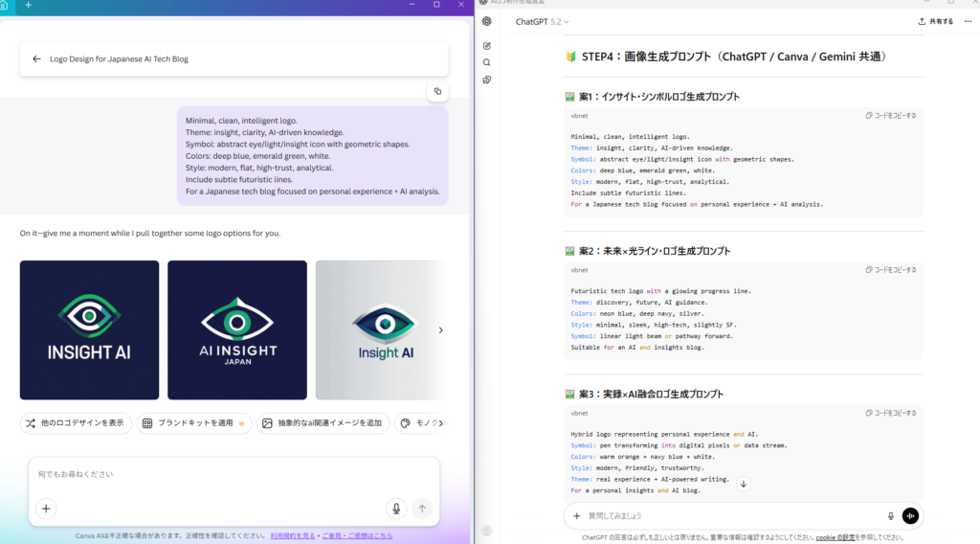Viewport: 980px width, 544px height.
Task: Click the scroll-to-bottom arrow in ChatGPT
Action: (744, 484)
